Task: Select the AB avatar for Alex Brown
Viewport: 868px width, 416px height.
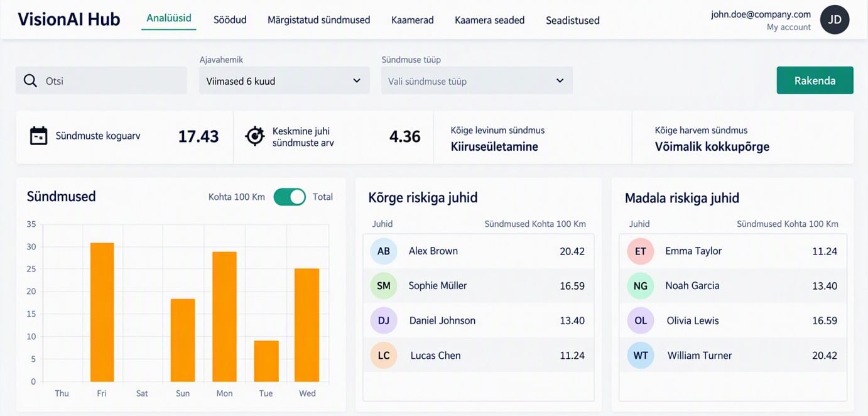Action: 384,251
